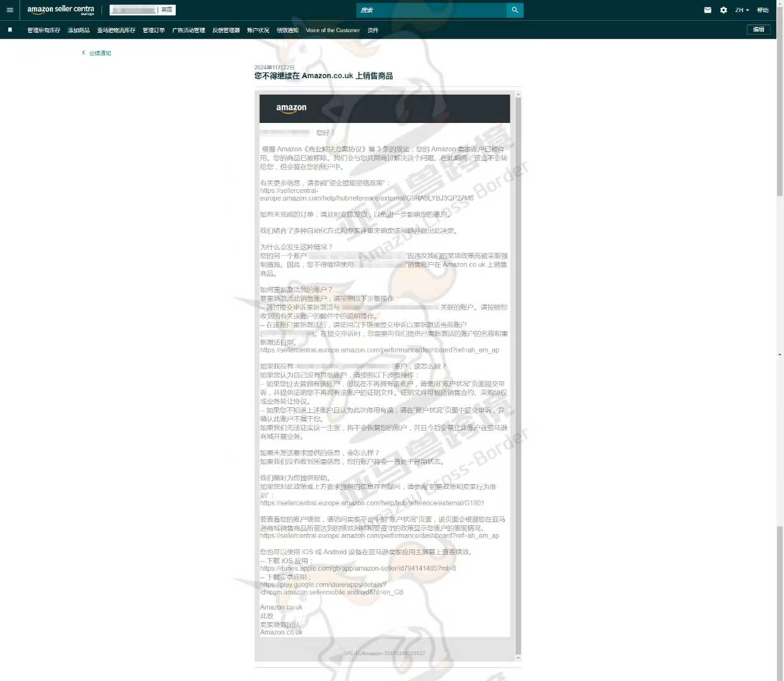Click the search input field
The height and width of the screenshot is (681, 784).
(432, 10)
